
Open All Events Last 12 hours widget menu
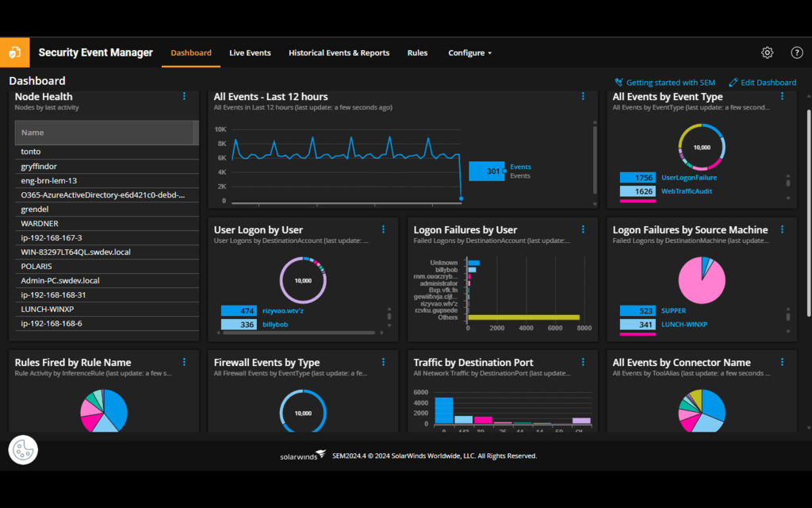click(583, 96)
